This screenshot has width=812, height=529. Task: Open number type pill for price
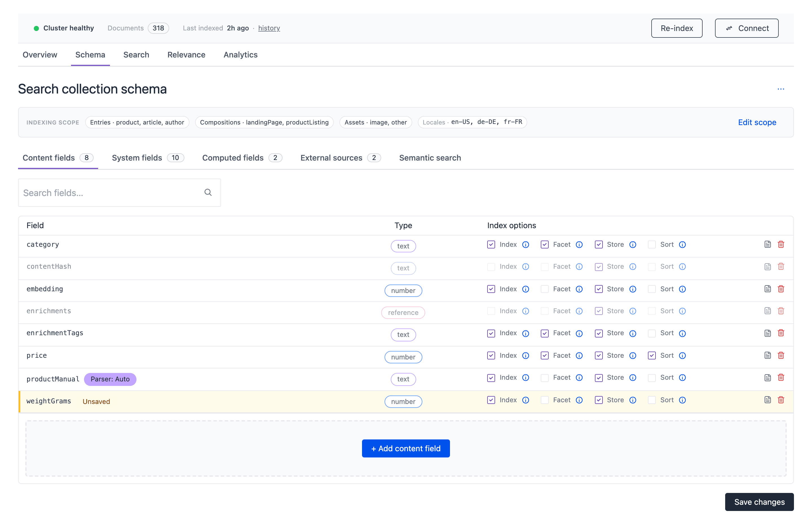tap(403, 357)
